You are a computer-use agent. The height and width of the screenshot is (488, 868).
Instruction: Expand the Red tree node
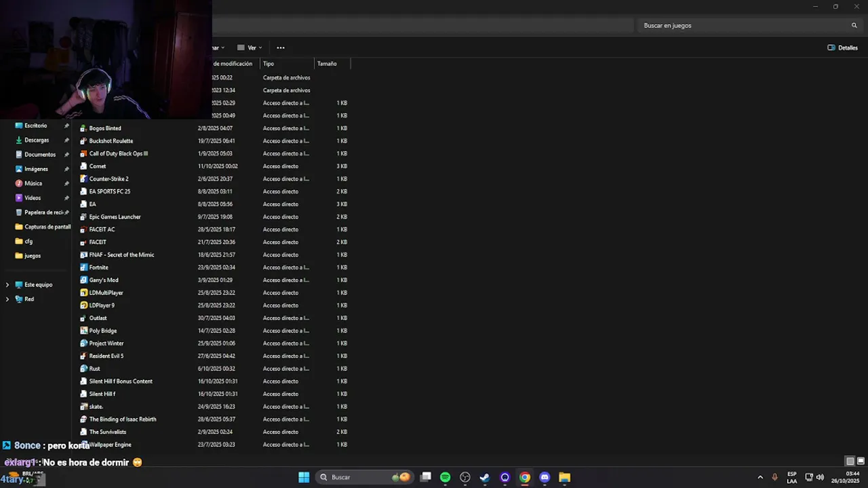click(7, 299)
